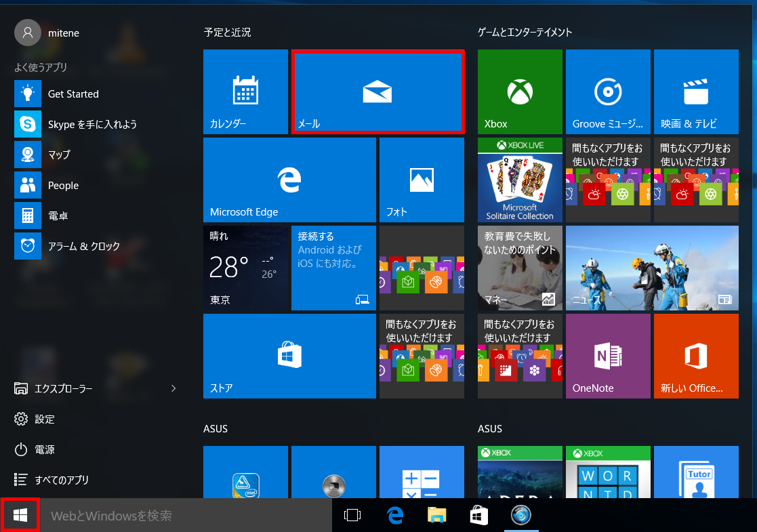Open the マネー finance tile
Image resolution: width=757 pixels, height=532 pixels.
point(520,268)
